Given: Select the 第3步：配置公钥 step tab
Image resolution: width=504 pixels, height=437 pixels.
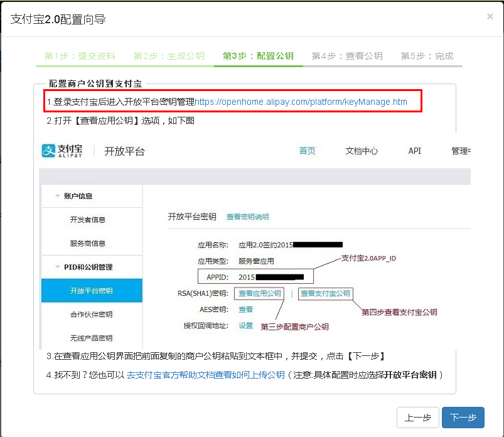Looking at the screenshot, I should tap(258, 56).
